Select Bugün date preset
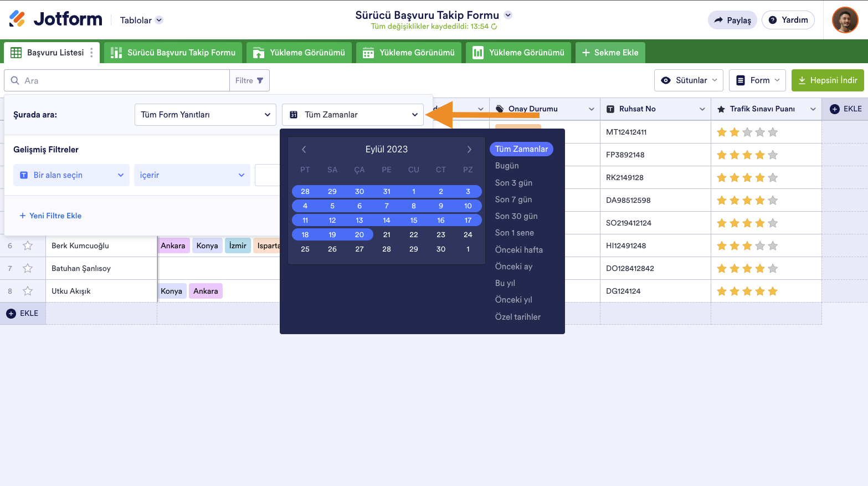868x486 pixels. pos(507,166)
